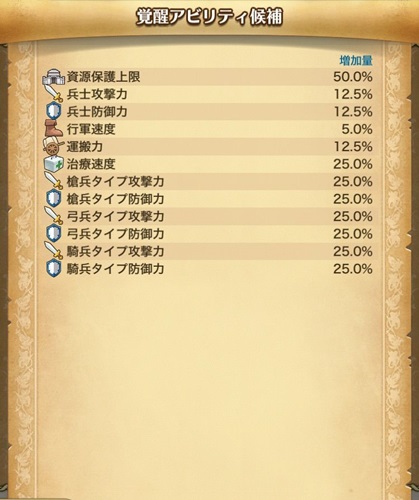The width and height of the screenshot is (419, 500).
Task: Select the 騎兵タイプ防御力 label text
Action: [x=115, y=269]
